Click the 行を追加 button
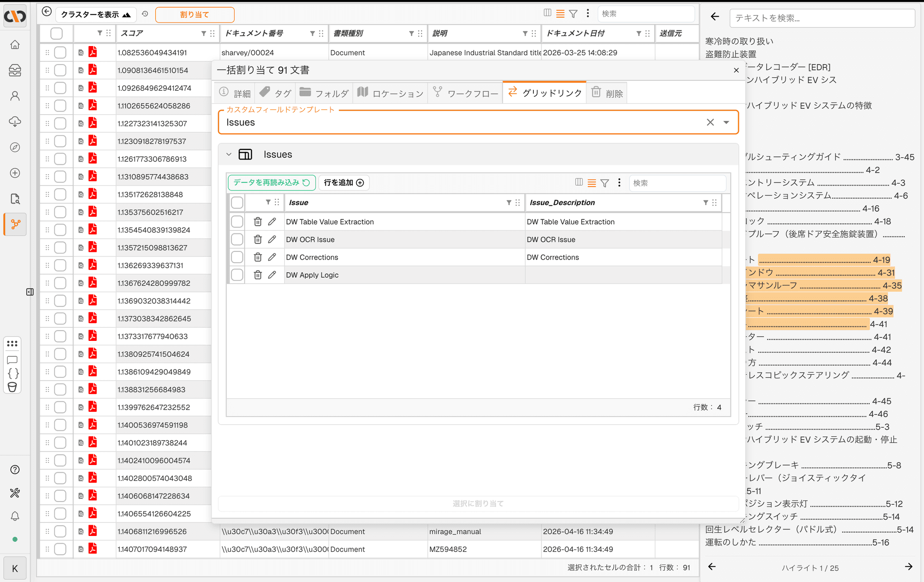 (344, 182)
